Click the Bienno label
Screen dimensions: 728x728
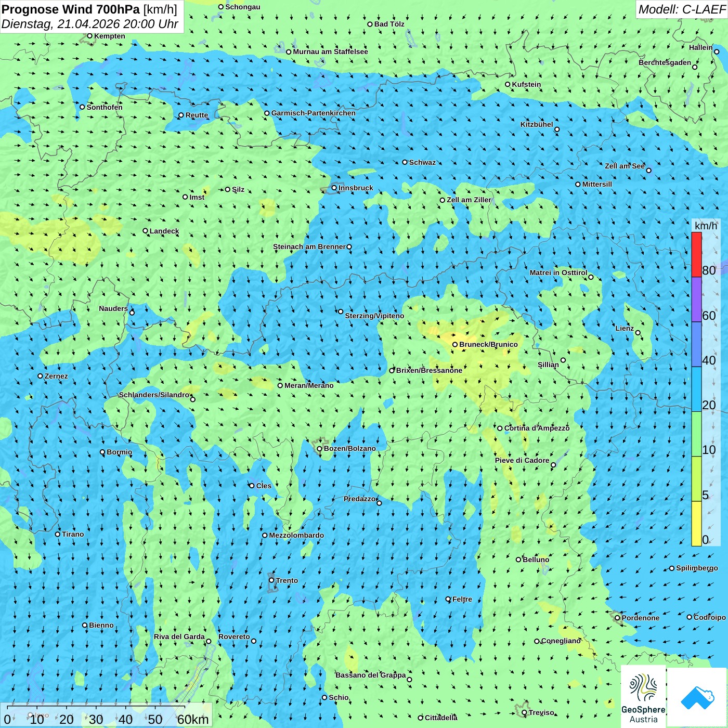tap(101, 625)
